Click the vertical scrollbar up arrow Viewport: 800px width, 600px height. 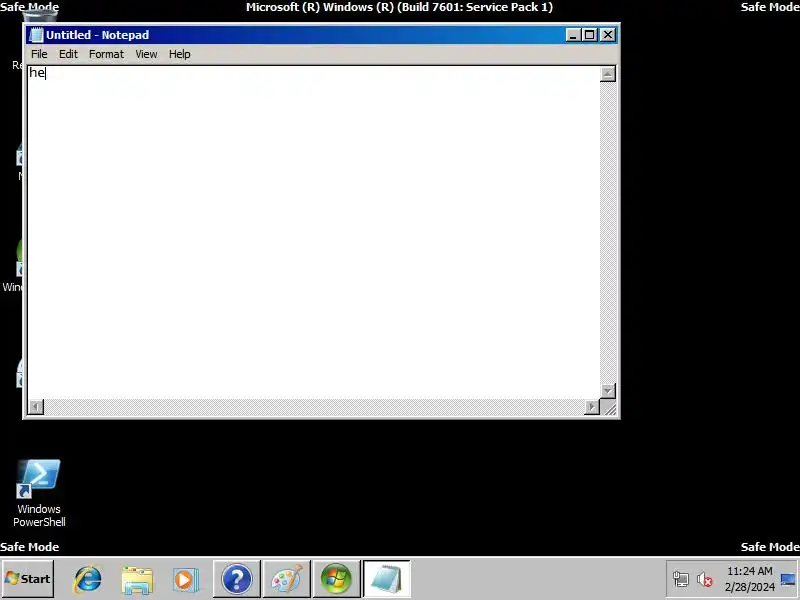[x=608, y=74]
